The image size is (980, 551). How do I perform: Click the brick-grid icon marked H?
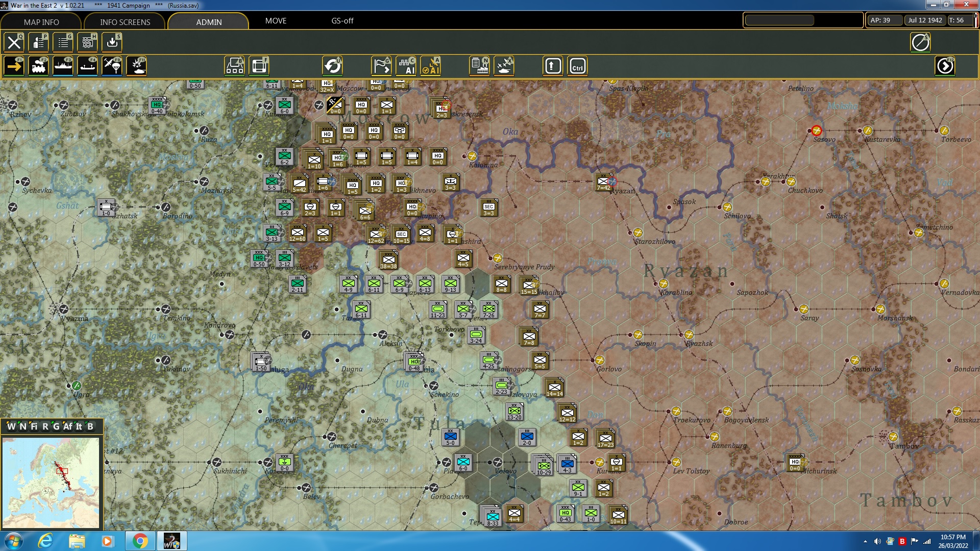[x=88, y=42]
